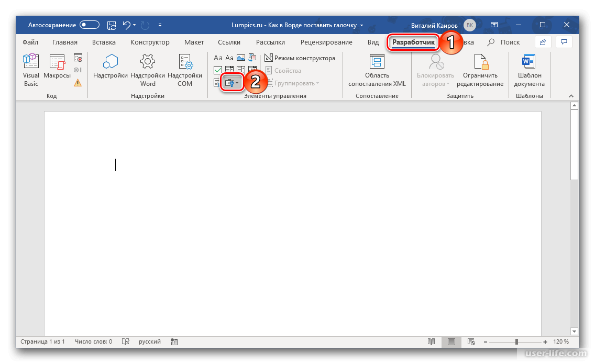
Task: Open Надстройки COM dialog
Action: click(x=185, y=71)
